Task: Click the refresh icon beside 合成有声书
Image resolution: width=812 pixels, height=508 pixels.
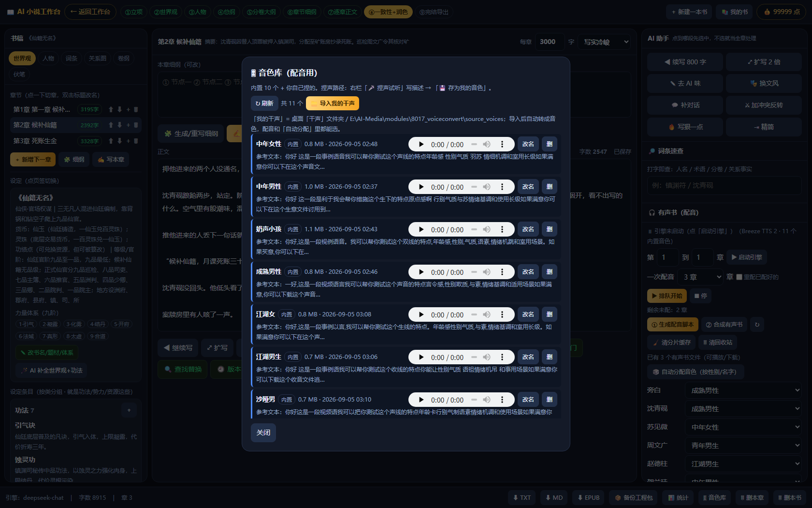Action: click(x=757, y=325)
